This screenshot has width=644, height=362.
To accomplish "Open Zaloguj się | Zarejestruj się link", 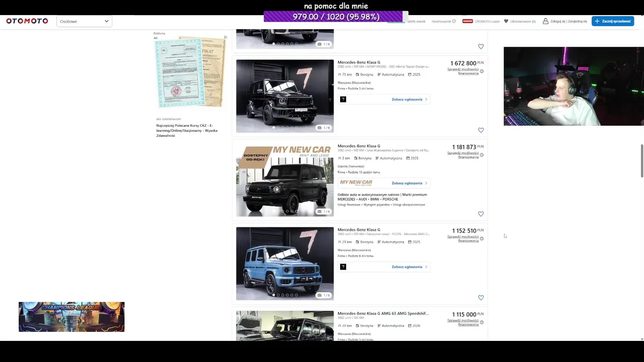I will [569, 21].
